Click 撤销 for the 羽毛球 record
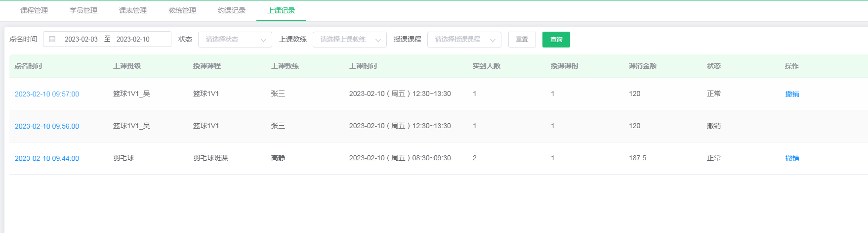 click(x=792, y=158)
